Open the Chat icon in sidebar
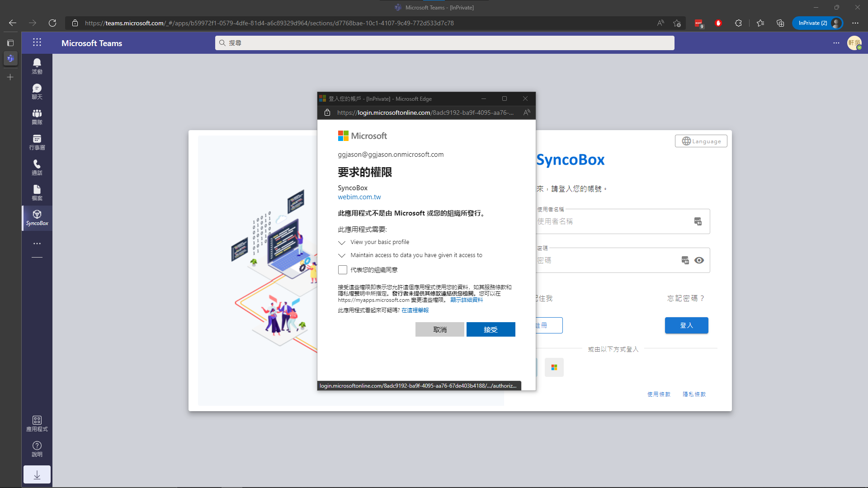The width and height of the screenshot is (868, 488). point(37,91)
